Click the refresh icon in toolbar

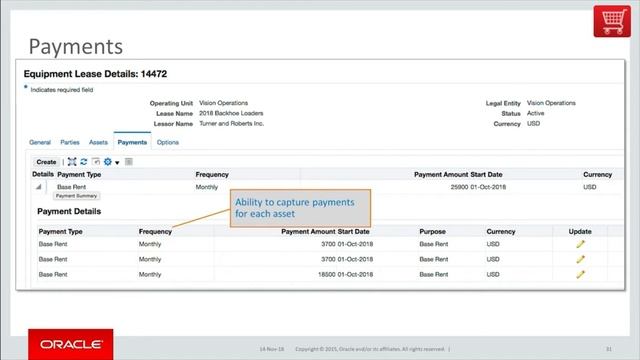click(x=84, y=162)
